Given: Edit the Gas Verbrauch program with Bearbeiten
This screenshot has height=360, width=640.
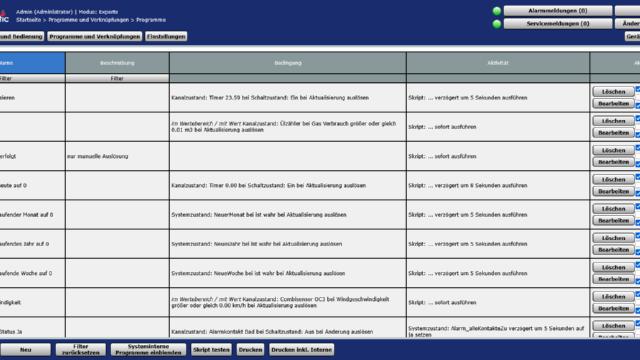Looking at the screenshot, I should pyautogui.click(x=613, y=133).
